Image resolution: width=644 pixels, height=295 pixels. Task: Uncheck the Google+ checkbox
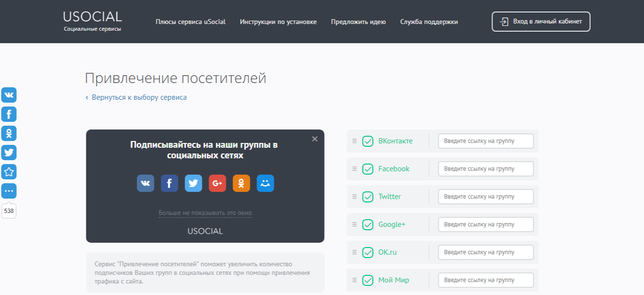point(368,224)
